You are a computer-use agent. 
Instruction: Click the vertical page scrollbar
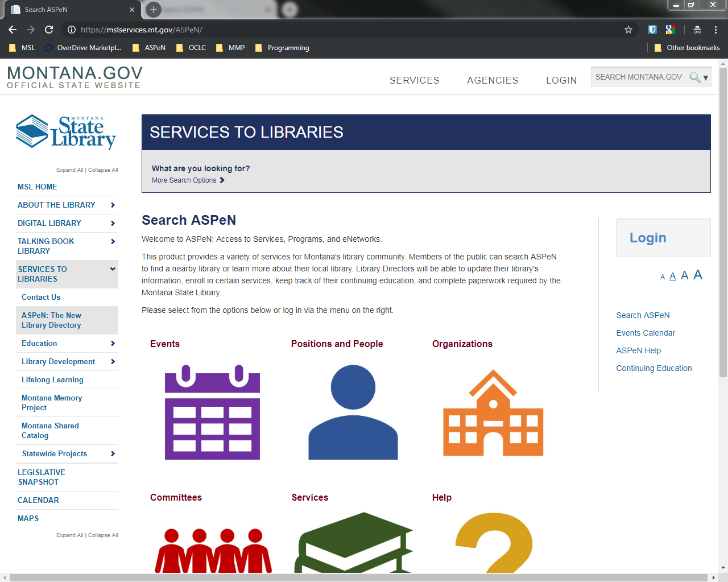coord(723,223)
